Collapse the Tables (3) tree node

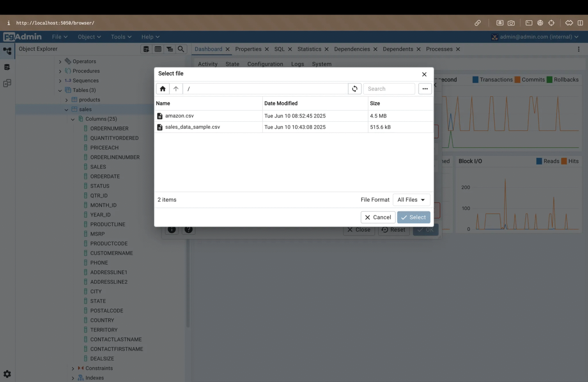[x=60, y=90]
